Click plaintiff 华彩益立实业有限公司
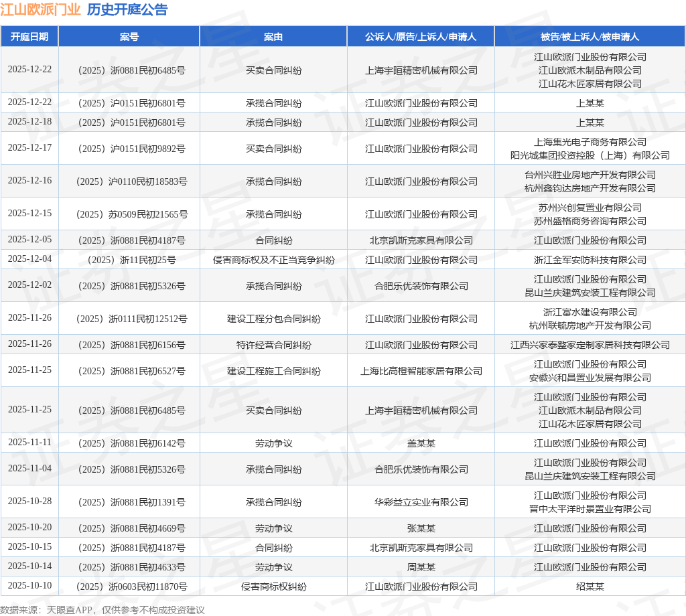This screenshot has width=686, height=616. pos(421,502)
